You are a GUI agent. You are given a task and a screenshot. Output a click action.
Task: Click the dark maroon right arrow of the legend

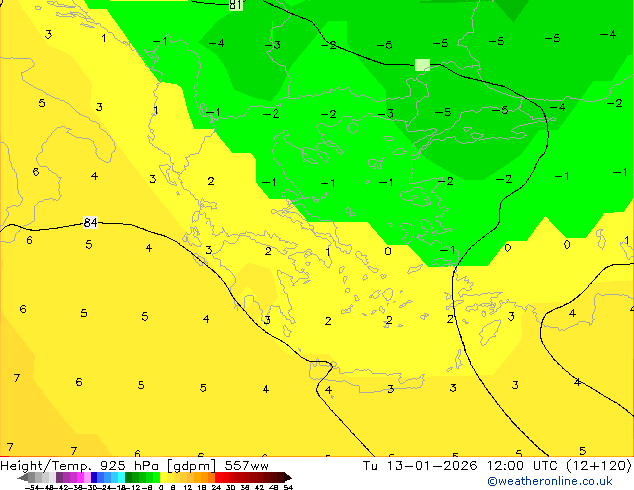click(288, 477)
